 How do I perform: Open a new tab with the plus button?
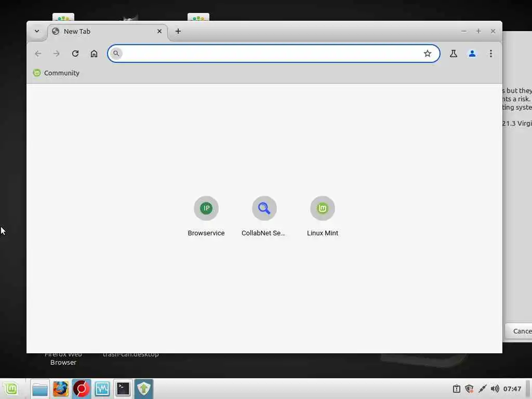click(178, 31)
